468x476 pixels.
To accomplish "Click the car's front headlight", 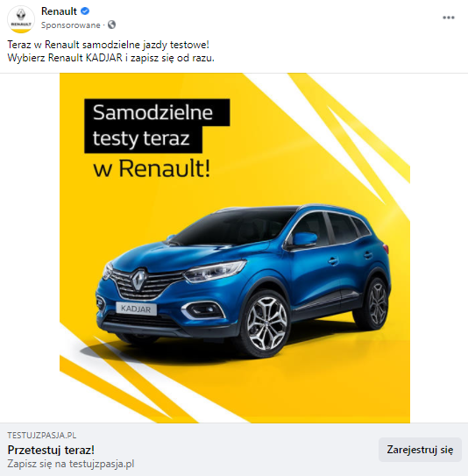I will [215, 271].
